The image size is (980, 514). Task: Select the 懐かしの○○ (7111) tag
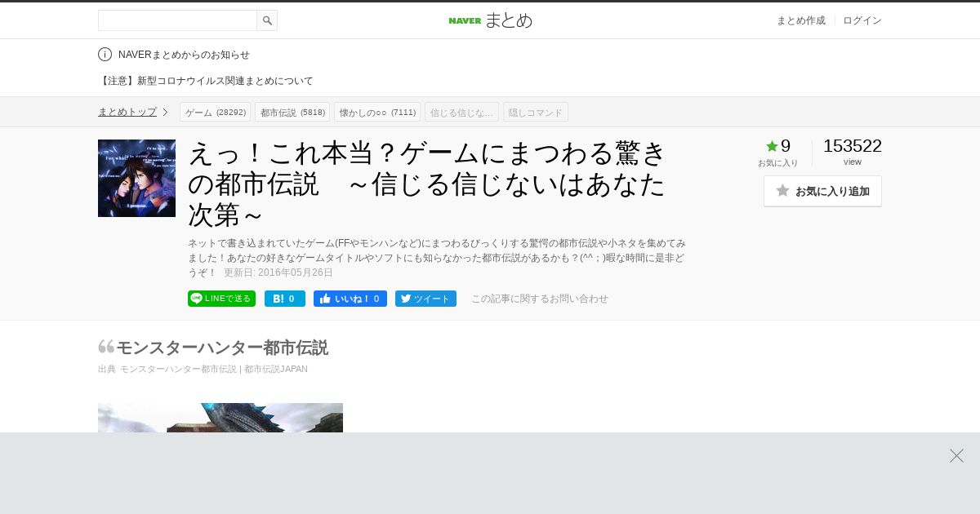point(377,112)
